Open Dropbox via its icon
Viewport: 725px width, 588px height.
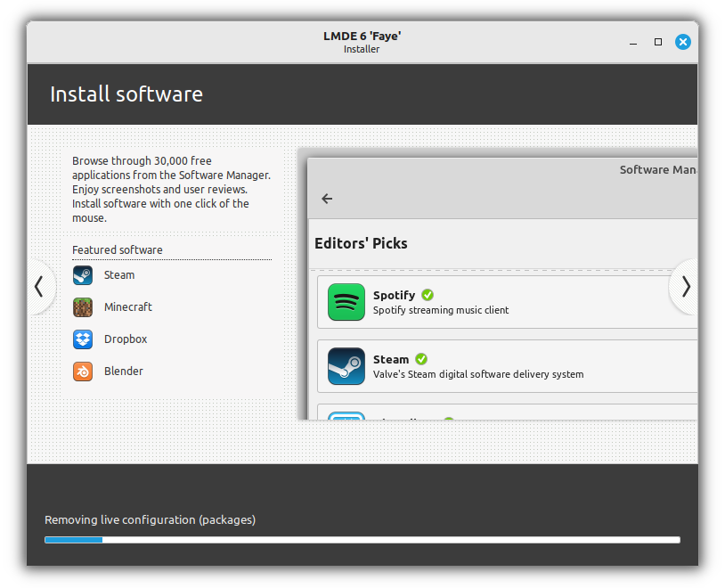click(82, 339)
